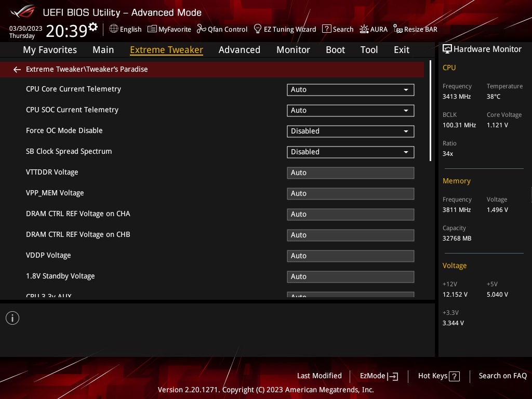
Task: Open CPU SOC Current Telemetry dropdown
Action: point(351,110)
